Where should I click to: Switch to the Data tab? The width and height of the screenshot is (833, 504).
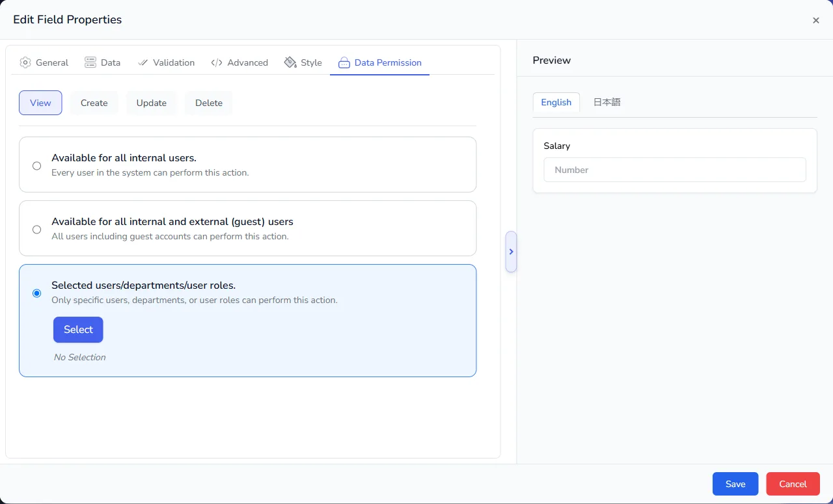[x=103, y=62]
